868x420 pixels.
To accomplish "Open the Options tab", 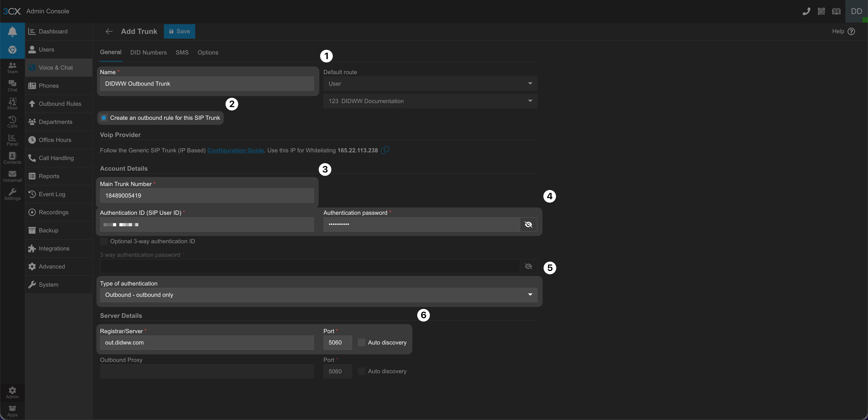I will (x=208, y=53).
